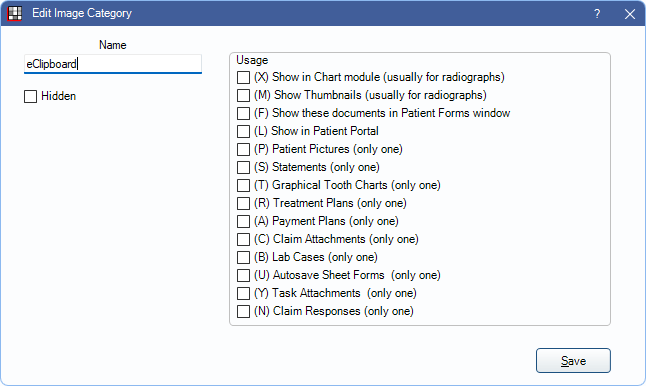Image resolution: width=646 pixels, height=386 pixels.
Task: Tick Task Attachments checkbox
Action: [x=243, y=293]
